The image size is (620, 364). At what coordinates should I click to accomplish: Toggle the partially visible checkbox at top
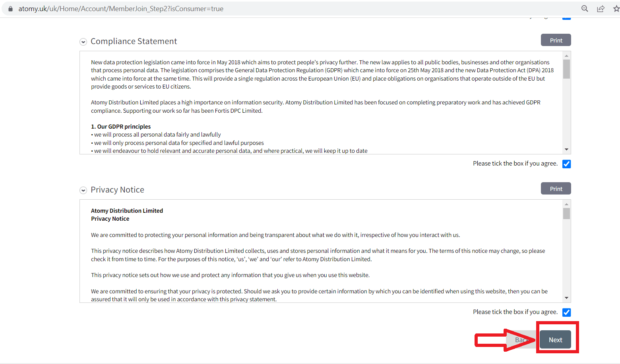[566, 18]
